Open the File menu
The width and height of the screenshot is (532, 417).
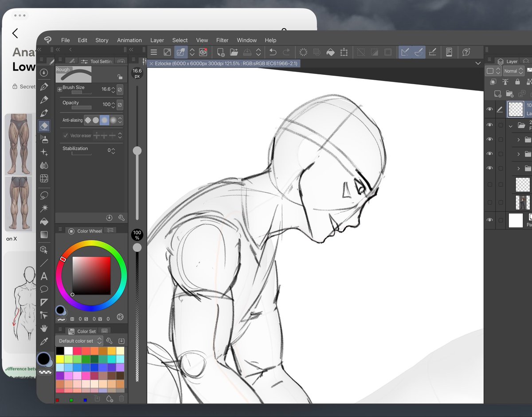point(66,40)
